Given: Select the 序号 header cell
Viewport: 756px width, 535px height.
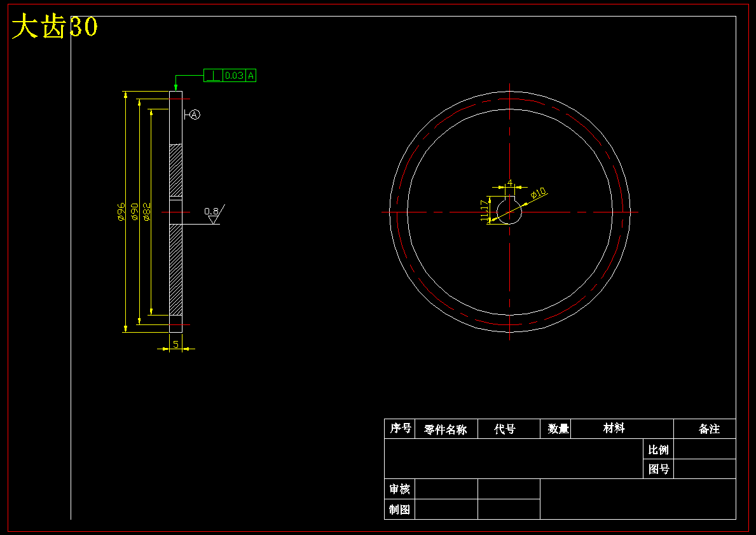Looking at the screenshot, I should coord(400,428).
